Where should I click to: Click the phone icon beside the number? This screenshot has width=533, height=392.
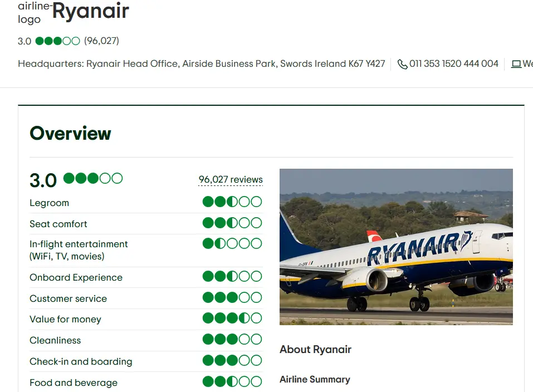402,65
